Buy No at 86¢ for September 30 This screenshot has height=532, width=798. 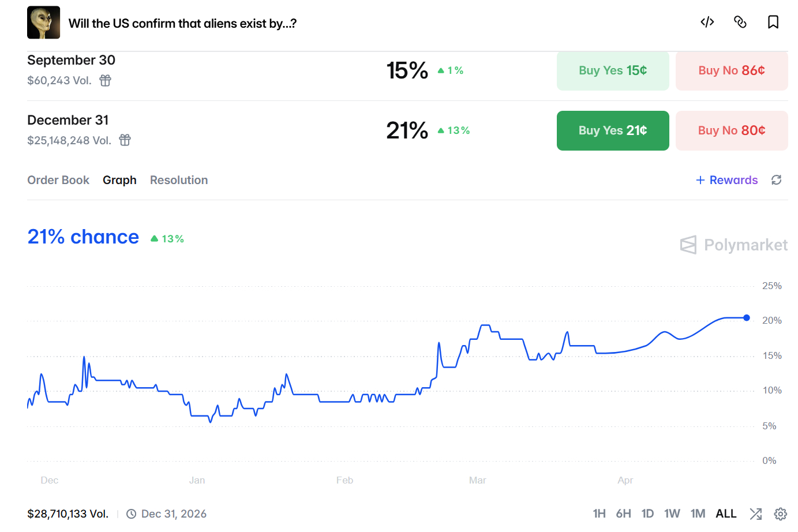pyautogui.click(x=732, y=70)
